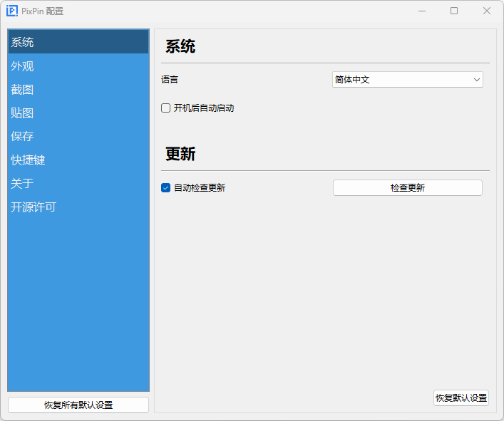Minimize the PixPin 配置 window
The height and width of the screenshot is (421, 504).
pos(422,11)
